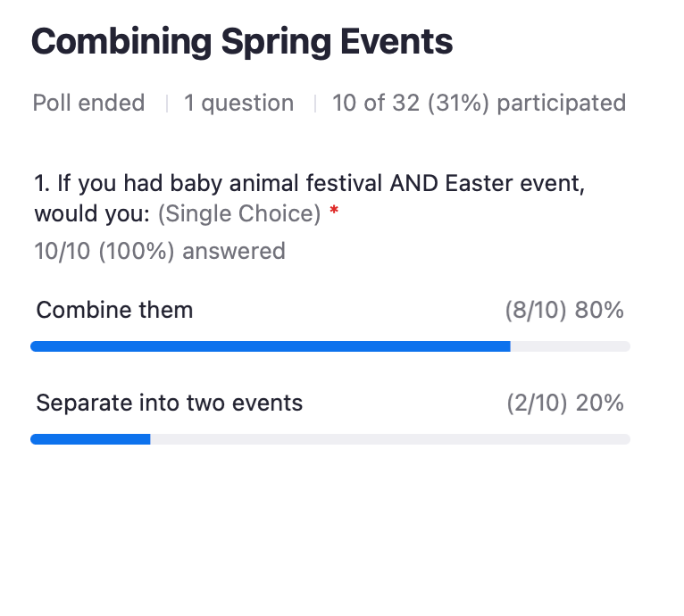Image resolution: width=684 pixels, height=616 pixels.
Task: Click the "Poll ended" status text
Action: (x=88, y=104)
